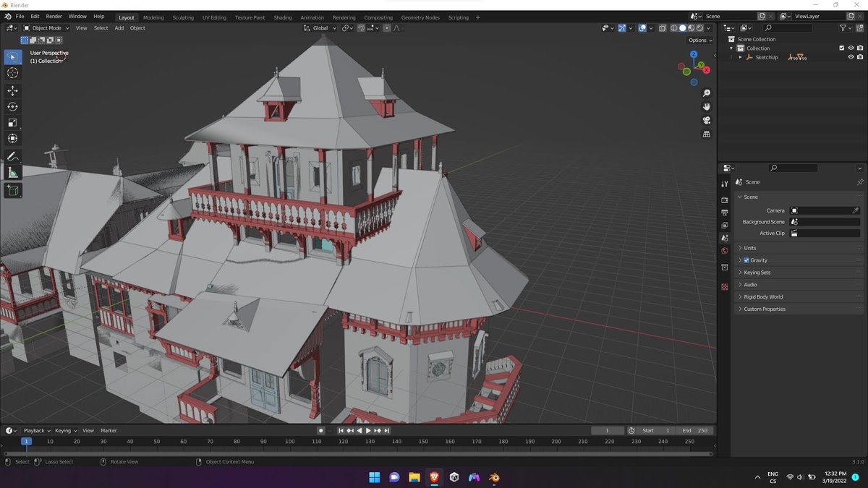Click the outliner filter funnel icon
Image resolution: width=868 pixels, height=488 pixels.
(843, 27)
